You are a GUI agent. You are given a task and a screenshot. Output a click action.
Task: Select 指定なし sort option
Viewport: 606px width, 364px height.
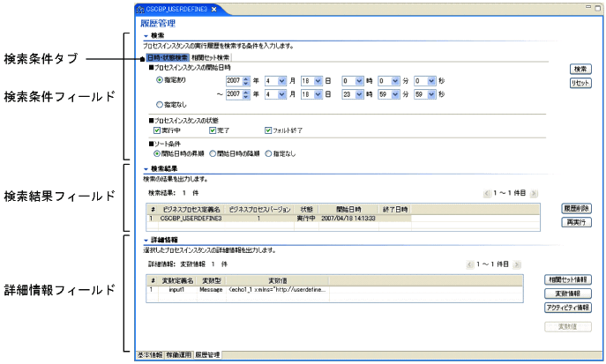(268, 153)
